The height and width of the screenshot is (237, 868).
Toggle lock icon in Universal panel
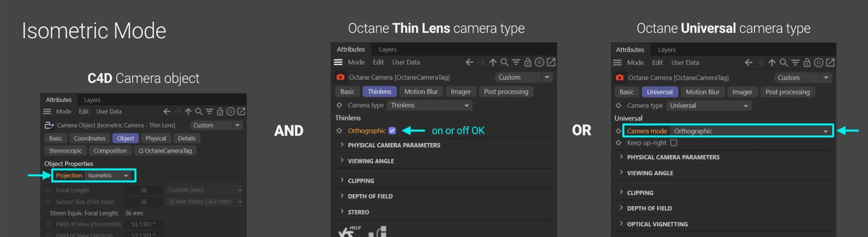pyautogui.click(x=807, y=63)
